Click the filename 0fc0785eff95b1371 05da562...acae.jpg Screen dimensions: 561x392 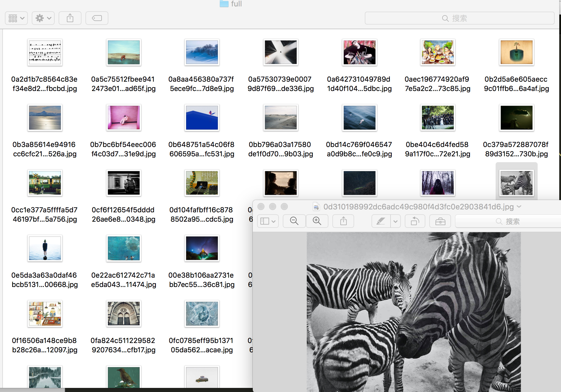202,345
